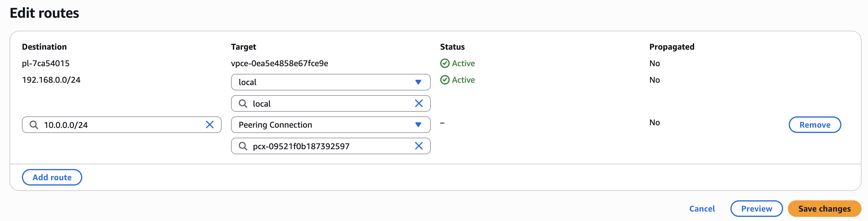Cancel editing the routes
This screenshot has width=868, height=221.
pyautogui.click(x=701, y=209)
